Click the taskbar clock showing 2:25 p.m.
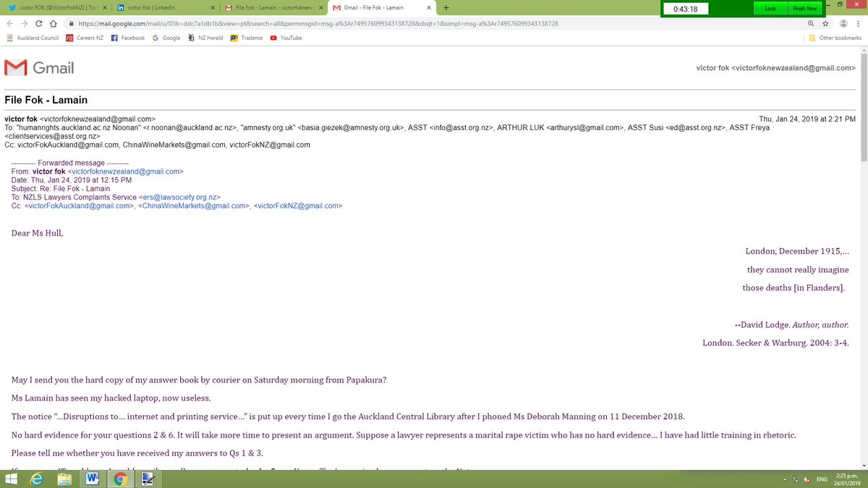The height and width of the screenshot is (488, 868). (848, 479)
